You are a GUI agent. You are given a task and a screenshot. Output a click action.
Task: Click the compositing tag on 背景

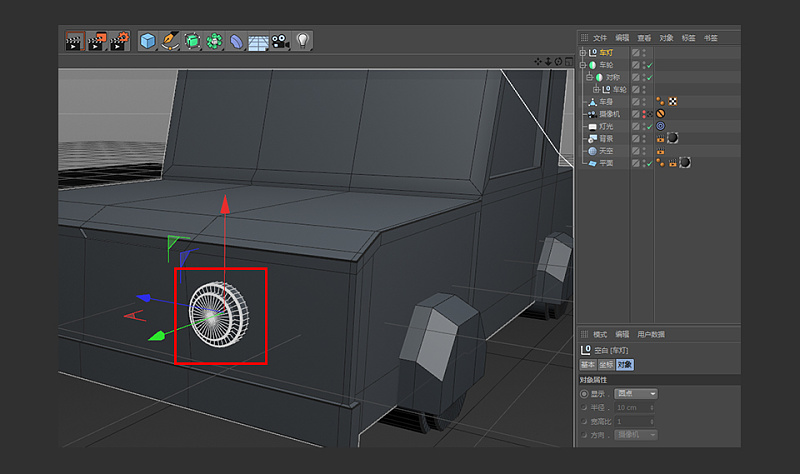[661, 139]
